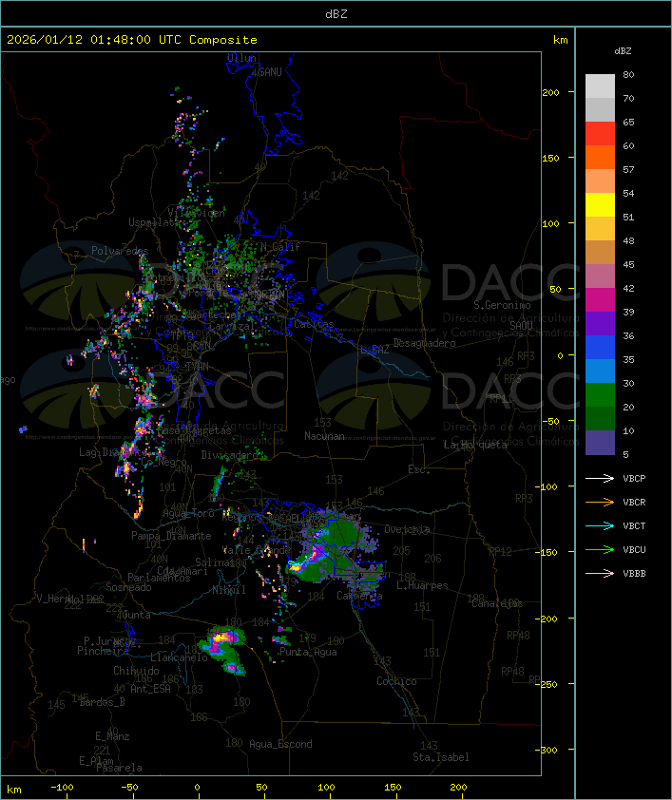672x800 pixels.
Task: Select the yellow 51-54 dBZ legend swatch
Action: (x=600, y=204)
